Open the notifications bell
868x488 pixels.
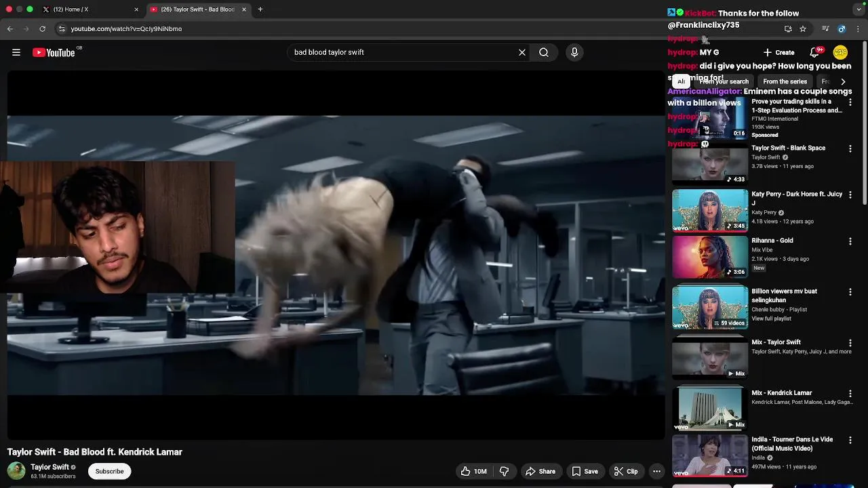pos(814,52)
